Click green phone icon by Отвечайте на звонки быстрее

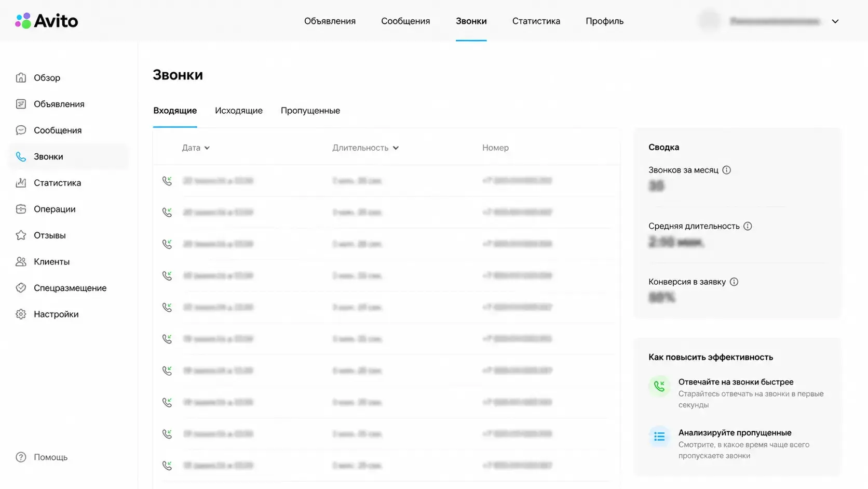click(x=659, y=386)
